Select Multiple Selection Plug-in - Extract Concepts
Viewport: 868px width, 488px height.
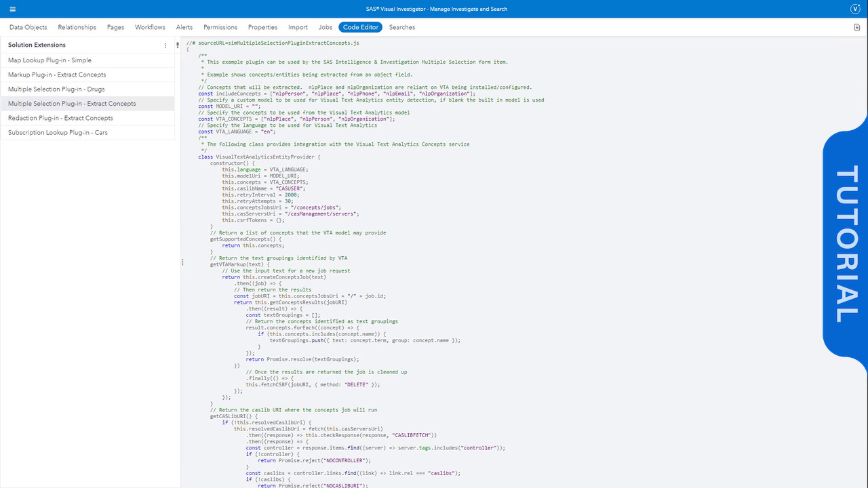87,104
